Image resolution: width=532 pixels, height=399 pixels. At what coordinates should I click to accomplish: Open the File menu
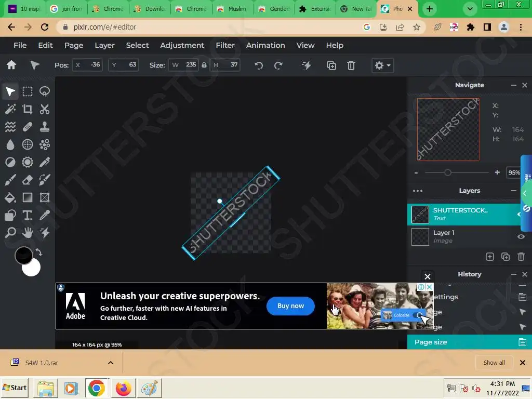(x=20, y=45)
